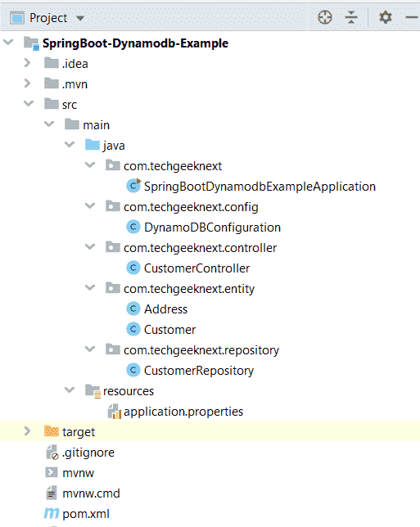Expand the .idea folder

[x=28, y=63]
